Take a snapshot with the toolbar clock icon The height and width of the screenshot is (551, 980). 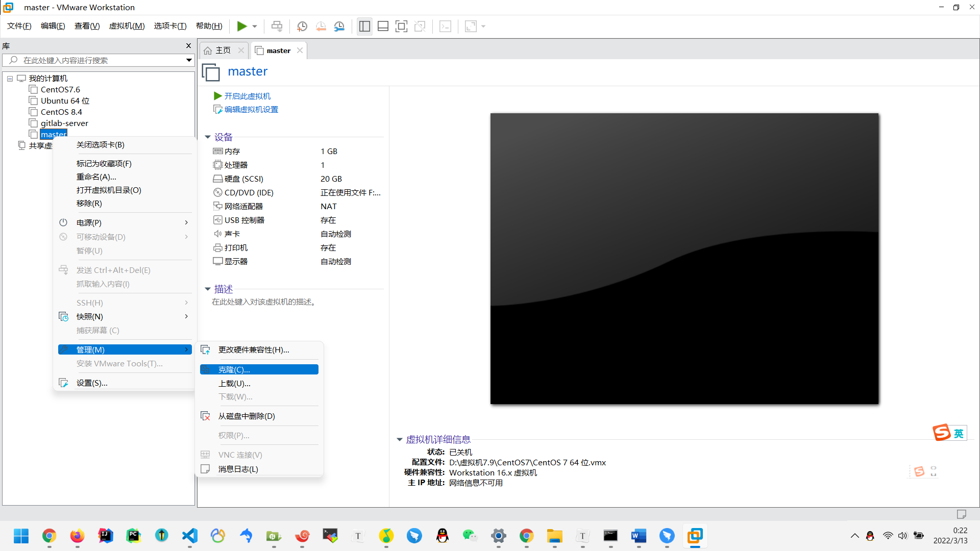[302, 26]
